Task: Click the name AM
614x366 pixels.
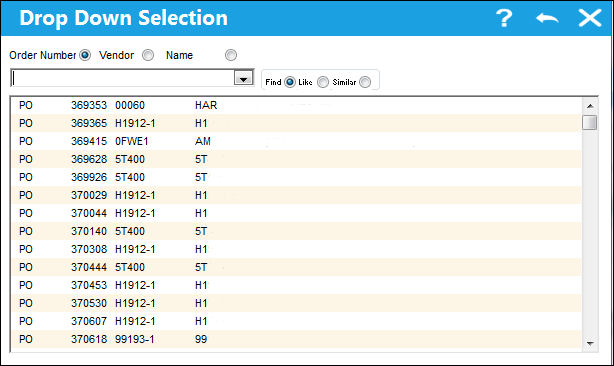Action: (x=203, y=141)
